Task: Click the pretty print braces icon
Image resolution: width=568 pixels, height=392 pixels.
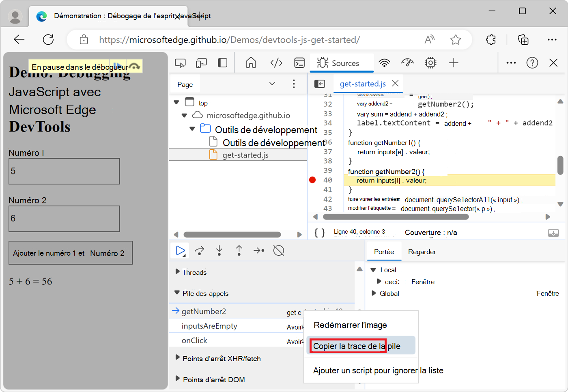Action: point(320,233)
